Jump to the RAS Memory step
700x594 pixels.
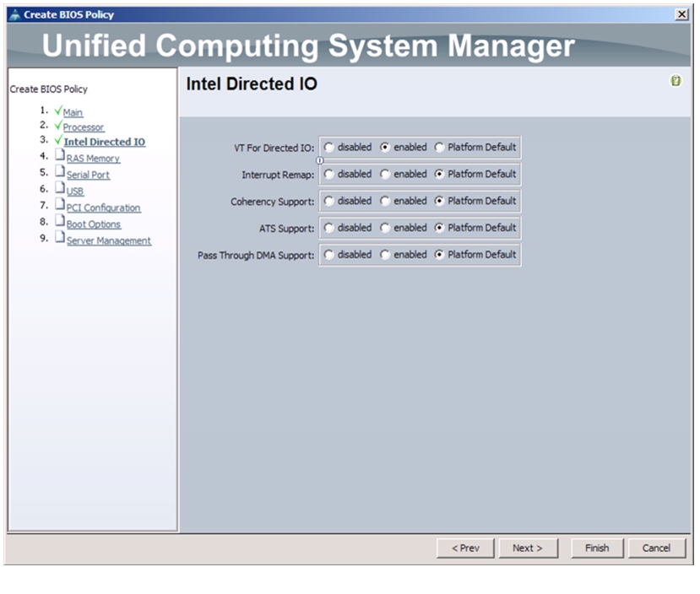coord(93,159)
